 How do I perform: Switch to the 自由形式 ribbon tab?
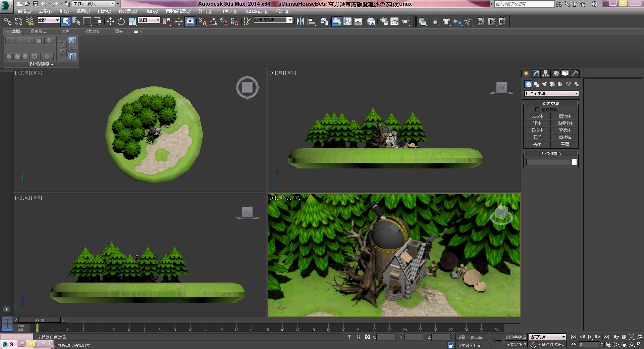(x=39, y=32)
